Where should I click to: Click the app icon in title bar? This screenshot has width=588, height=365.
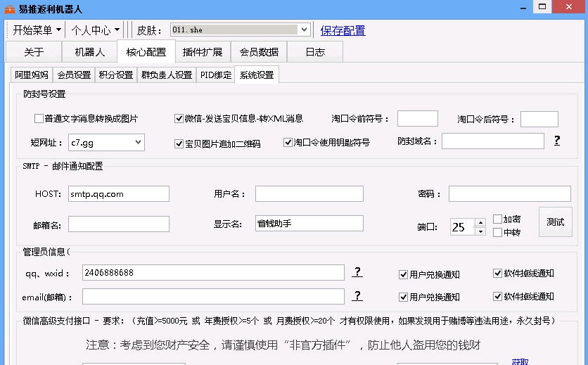(x=10, y=9)
